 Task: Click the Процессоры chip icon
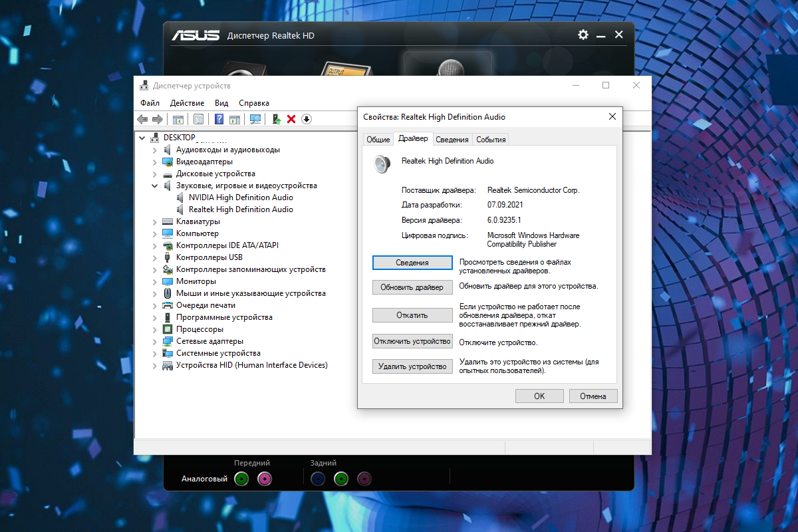coord(168,329)
